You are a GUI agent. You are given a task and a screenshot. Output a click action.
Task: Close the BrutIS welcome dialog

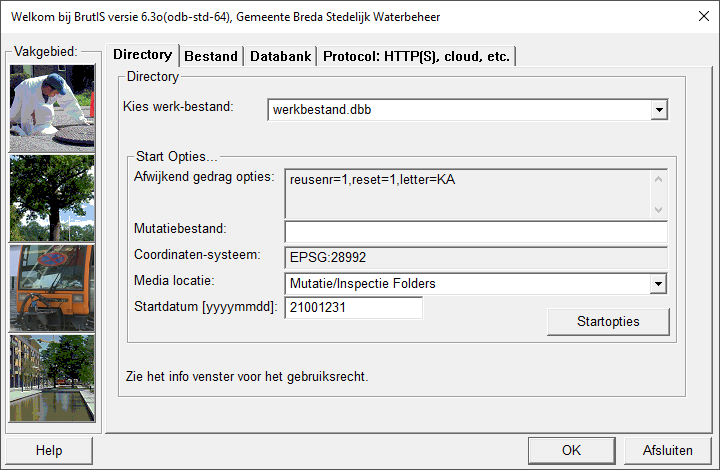click(x=703, y=16)
